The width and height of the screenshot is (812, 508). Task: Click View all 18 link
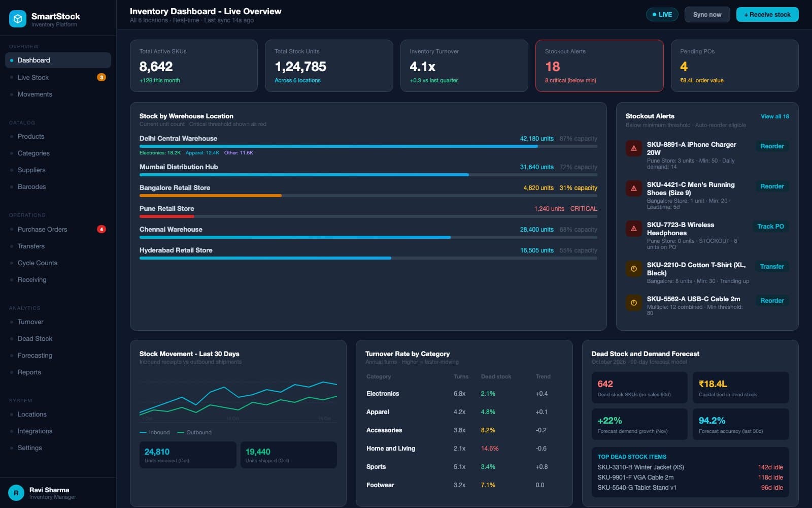click(775, 116)
